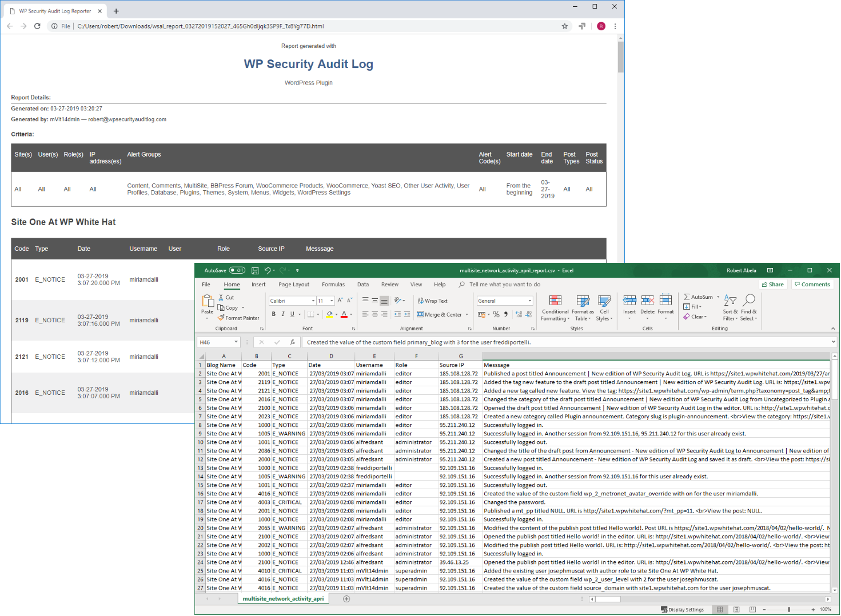
Task: Click the Save icon in Excel title bar
Action: click(255, 270)
